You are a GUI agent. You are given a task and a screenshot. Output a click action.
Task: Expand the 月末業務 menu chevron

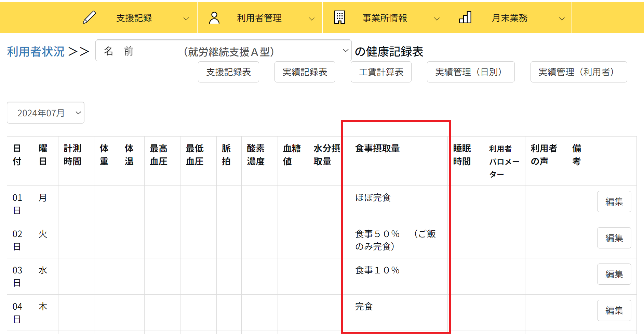(x=562, y=19)
